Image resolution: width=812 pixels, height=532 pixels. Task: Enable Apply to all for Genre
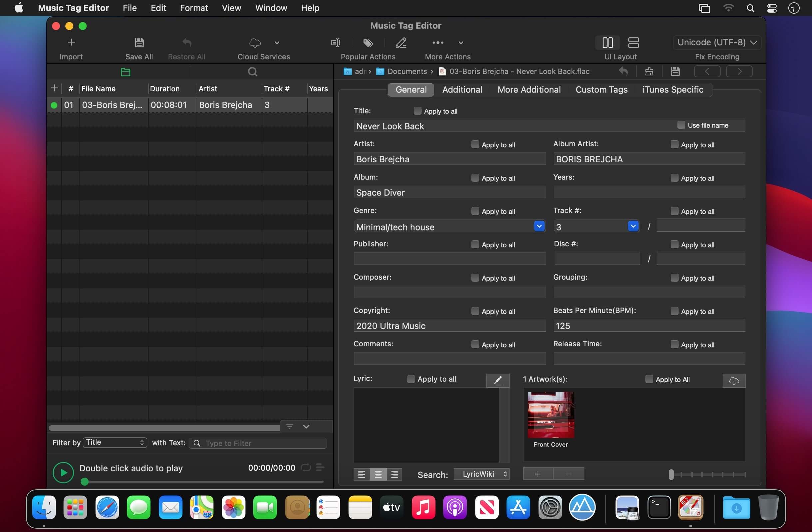pyautogui.click(x=475, y=211)
